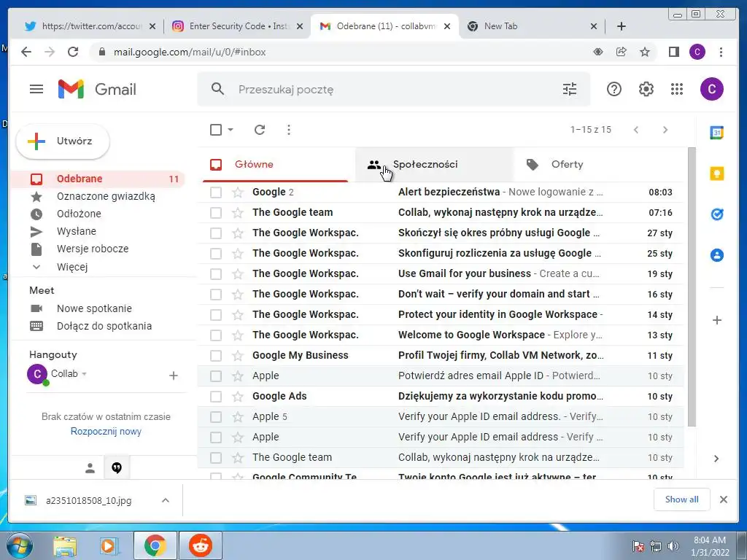Open the Odebrane inbox folder
The height and width of the screenshot is (560, 747).
coord(98,179)
